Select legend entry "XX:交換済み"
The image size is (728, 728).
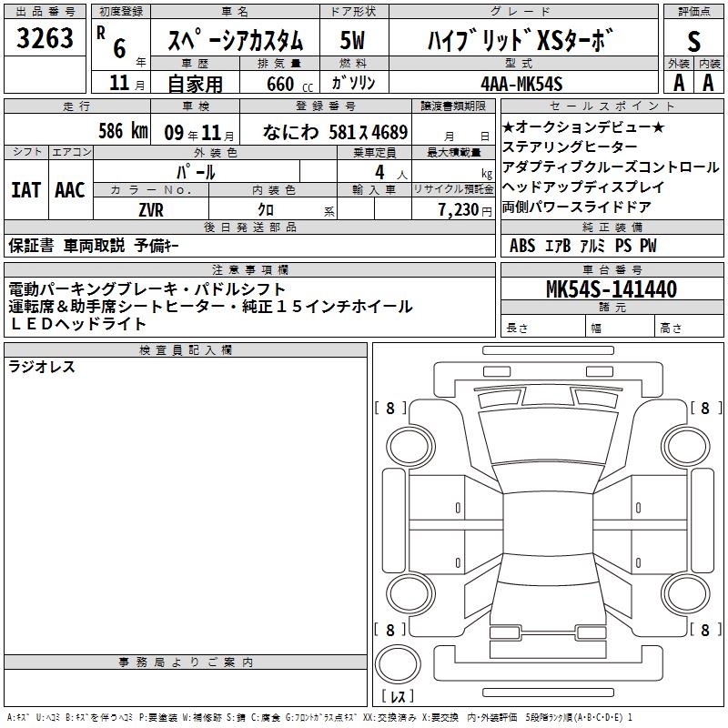pos(389,717)
